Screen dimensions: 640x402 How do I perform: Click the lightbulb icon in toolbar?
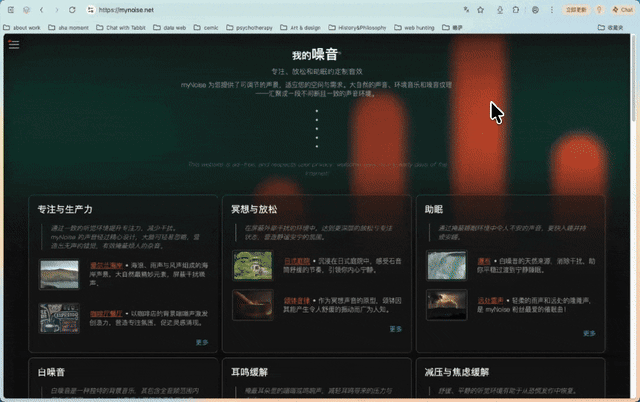tap(599, 10)
